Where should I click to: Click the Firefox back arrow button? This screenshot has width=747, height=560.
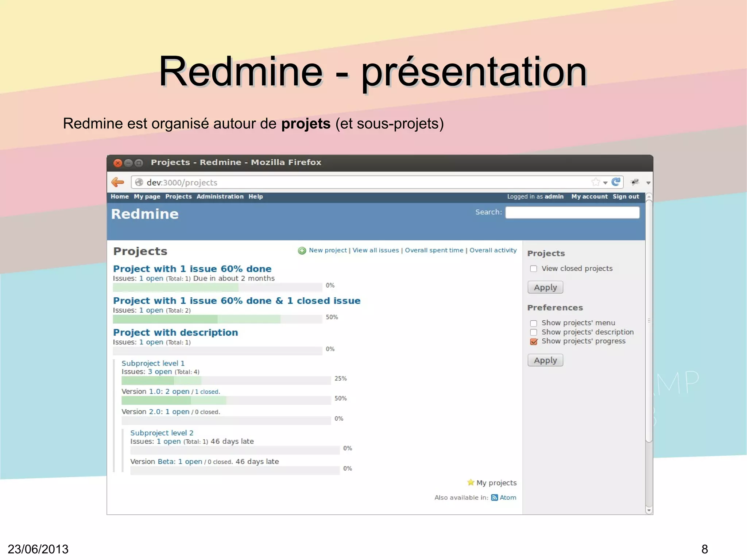click(x=118, y=182)
